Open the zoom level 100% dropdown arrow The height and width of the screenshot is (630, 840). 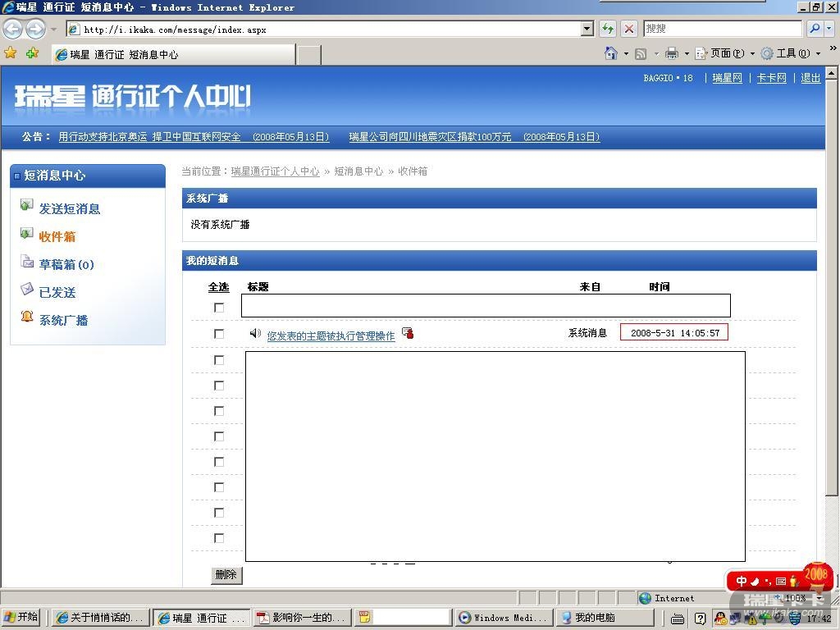point(819,598)
